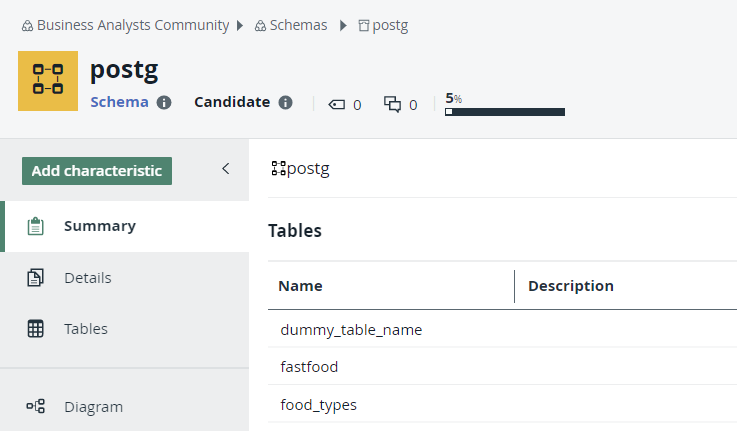Go to the Schemas breadcrumb
Image resolution: width=737 pixels, height=431 pixels.
[x=298, y=25]
